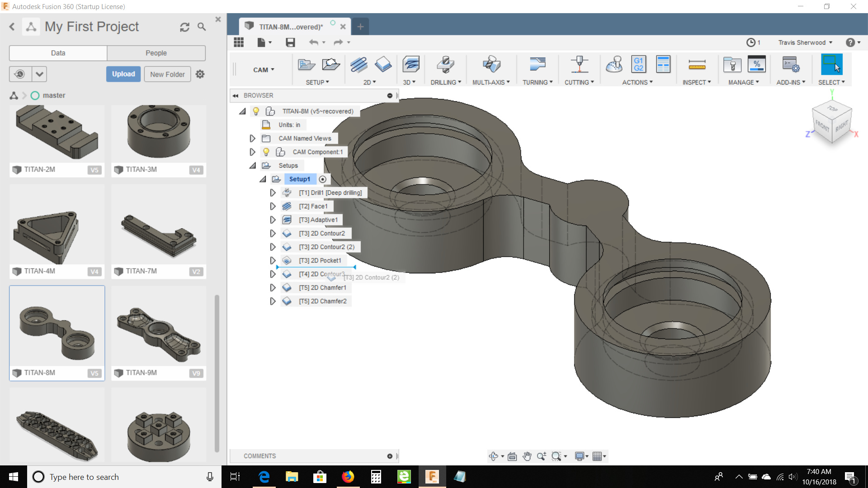Screen dimensions: 868x488
Task: Select the 2D Adaptive Clearing tool icon
Action: click(359, 65)
